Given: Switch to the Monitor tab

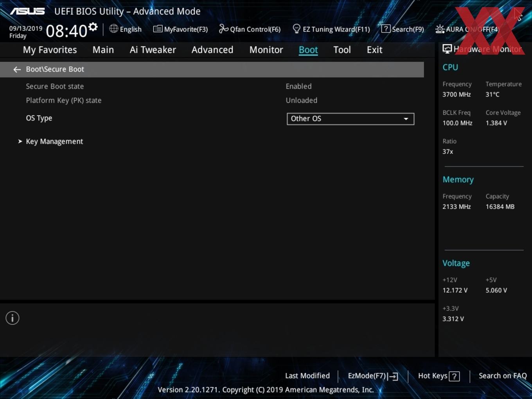Looking at the screenshot, I should coord(266,50).
